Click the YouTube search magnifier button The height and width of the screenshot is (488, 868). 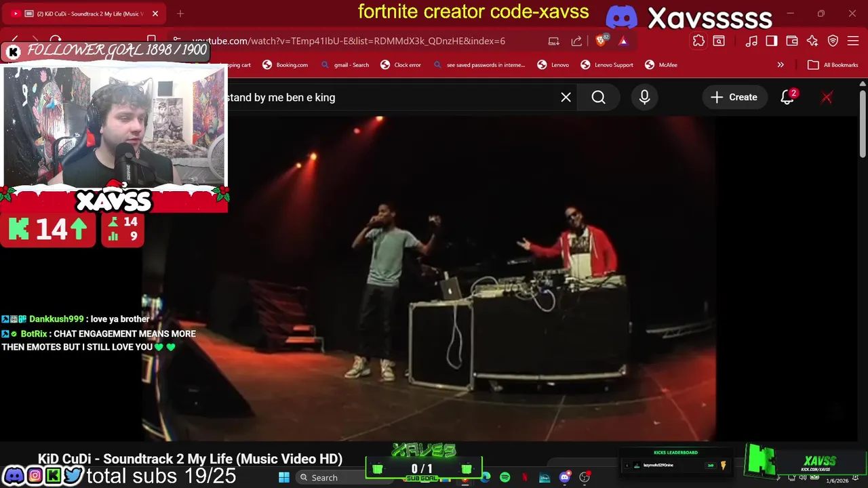click(598, 98)
